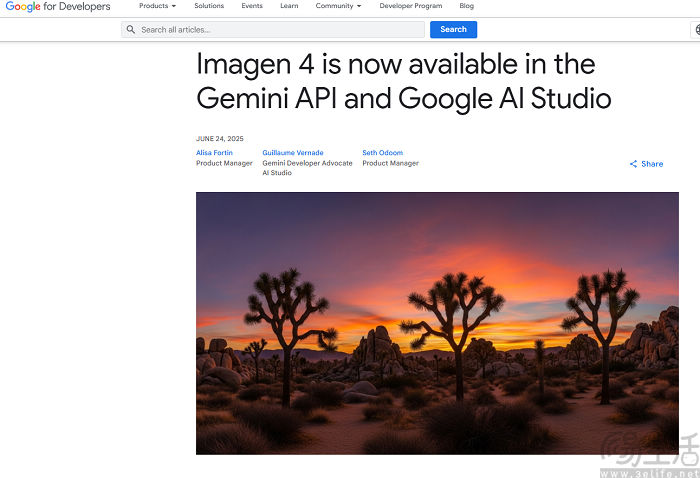Open author Guillaume Vernade's profile link
Image resolution: width=700 pixels, height=478 pixels.
pos(293,153)
